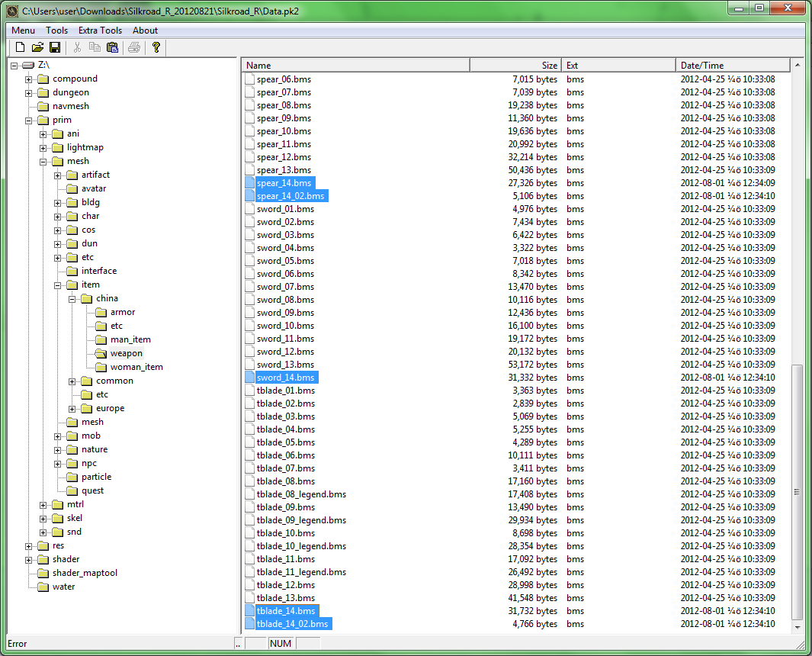Click the New file toolbar icon

pos(20,47)
